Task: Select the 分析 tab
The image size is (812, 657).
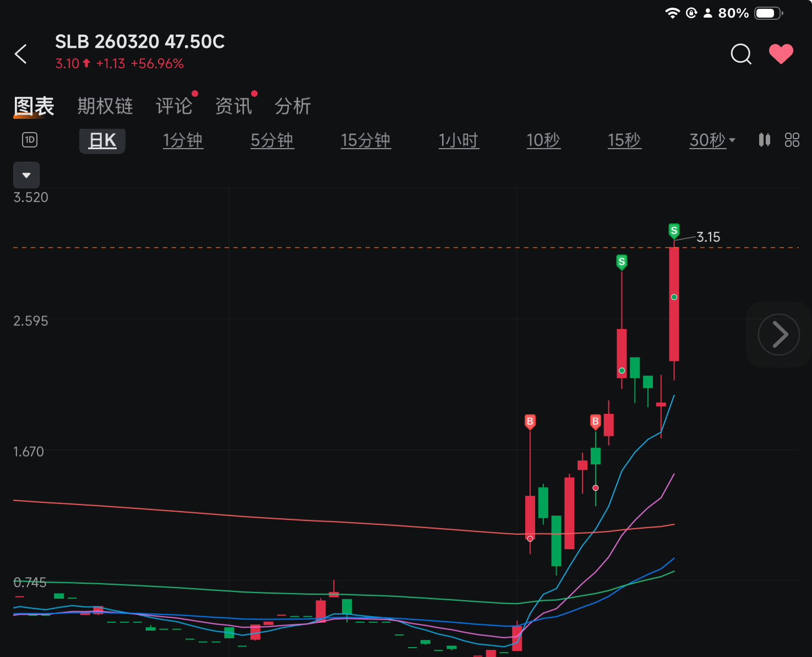Action: click(x=293, y=106)
